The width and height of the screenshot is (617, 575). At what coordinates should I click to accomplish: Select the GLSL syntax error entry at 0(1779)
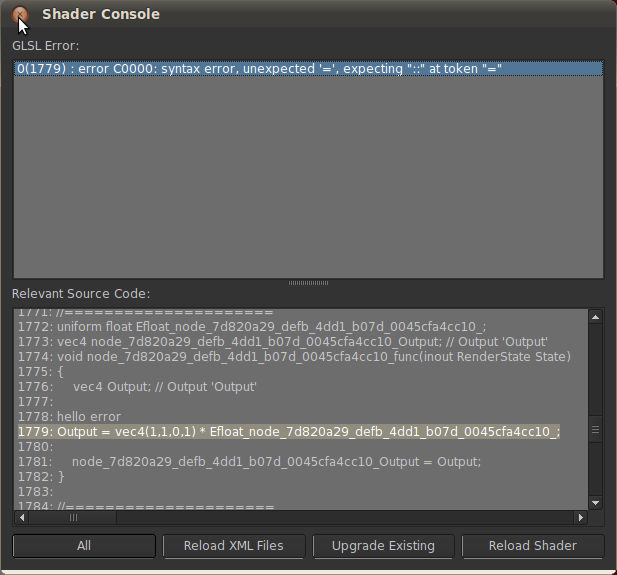point(308,68)
